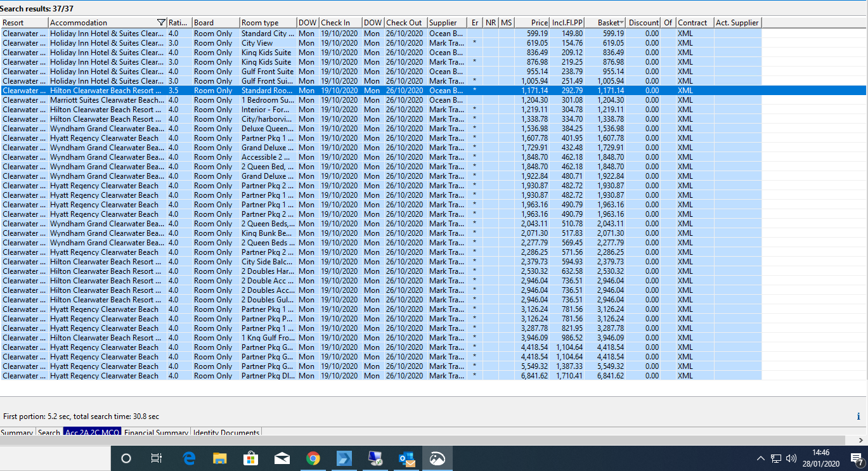Viewport: 868px width, 471px height.
Task: Open the Financial Summary tab
Action: pos(157,432)
